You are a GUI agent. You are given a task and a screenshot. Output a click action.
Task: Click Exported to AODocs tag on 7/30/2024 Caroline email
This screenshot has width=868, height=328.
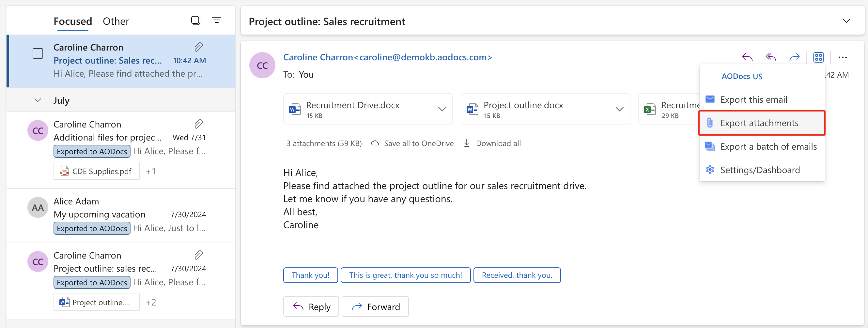[x=92, y=282]
